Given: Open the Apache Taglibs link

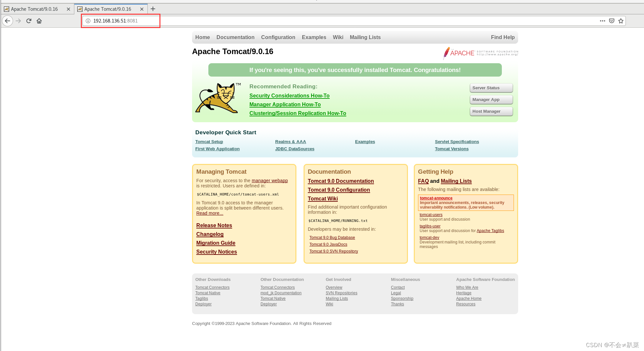Looking at the screenshot, I should [490, 231].
